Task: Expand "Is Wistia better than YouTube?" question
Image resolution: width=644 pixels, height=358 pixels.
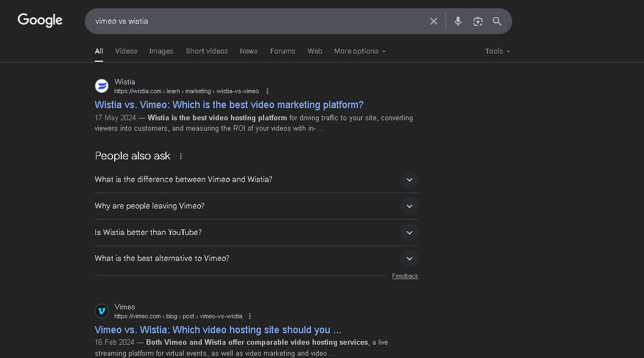Action: pos(409,233)
